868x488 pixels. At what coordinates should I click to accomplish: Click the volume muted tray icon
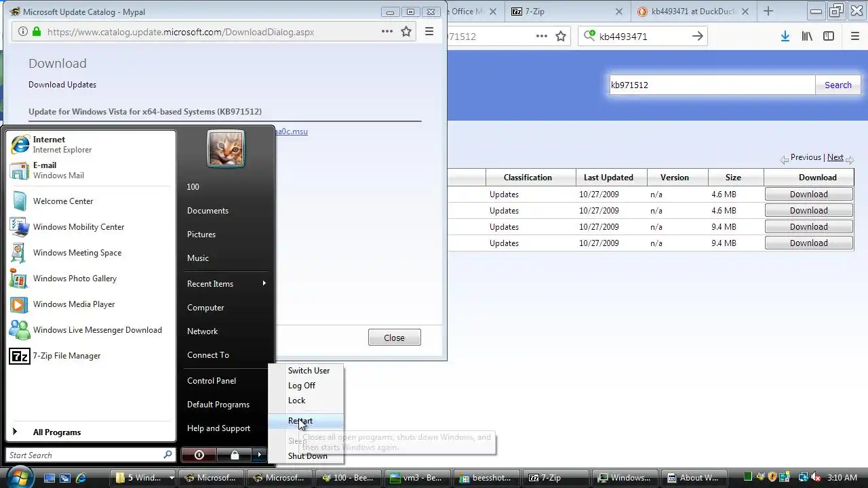coord(816,478)
